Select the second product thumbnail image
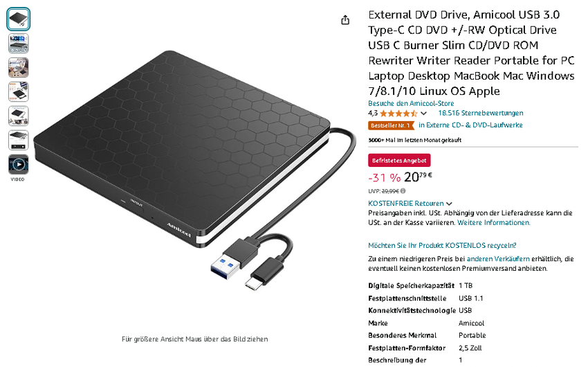The height and width of the screenshot is (367, 588). [19, 43]
